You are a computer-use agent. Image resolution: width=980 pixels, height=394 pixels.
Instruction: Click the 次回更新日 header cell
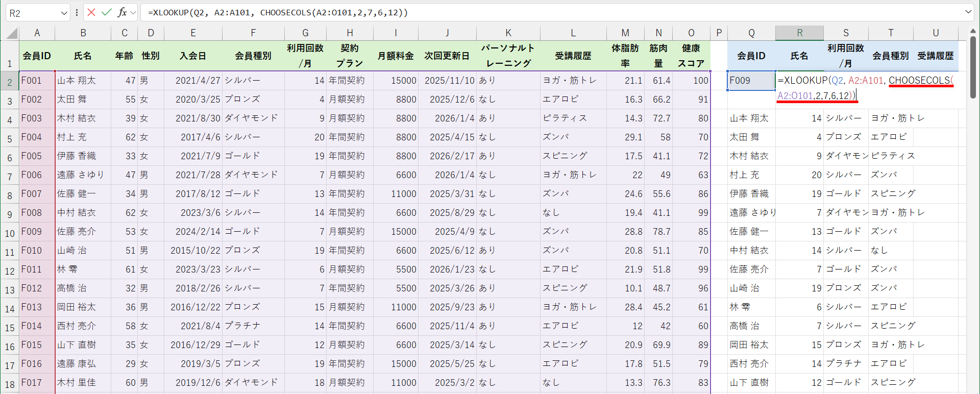tap(447, 56)
